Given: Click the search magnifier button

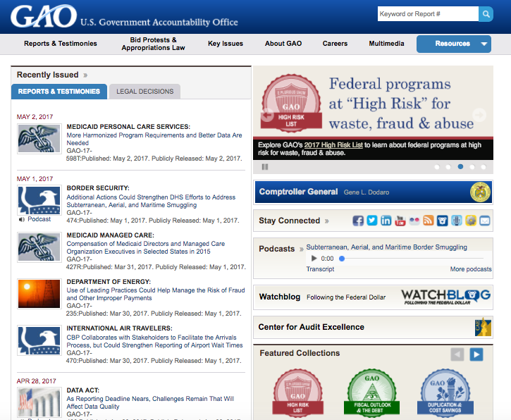Looking at the screenshot, I should (486, 14).
